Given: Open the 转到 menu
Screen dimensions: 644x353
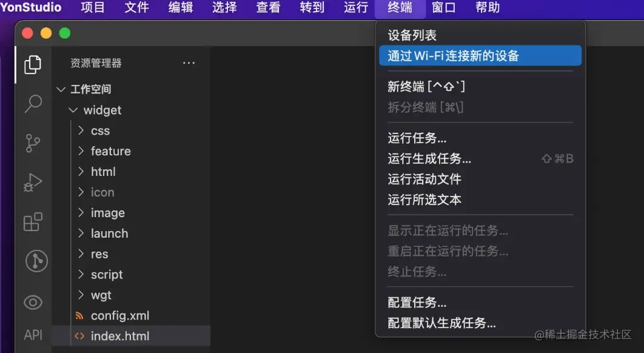Looking at the screenshot, I should click(x=312, y=7).
